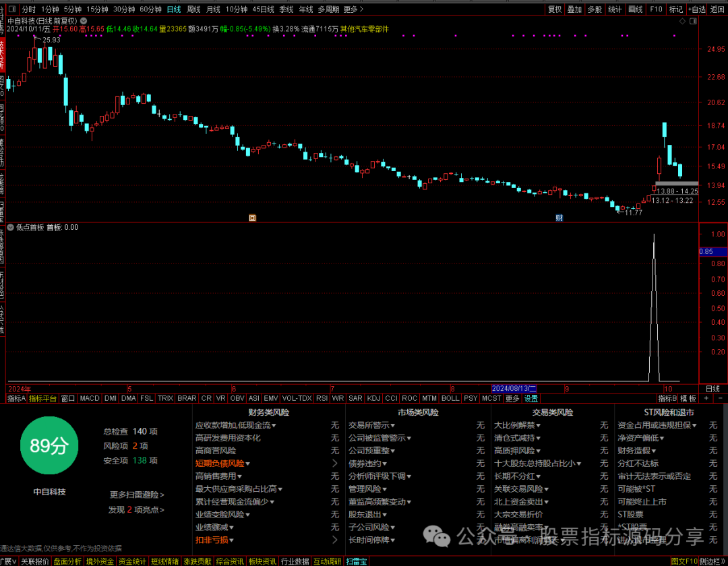Select the 60分钟 period
Image resolution: width=728 pixels, height=566 pixels.
[150, 9]
